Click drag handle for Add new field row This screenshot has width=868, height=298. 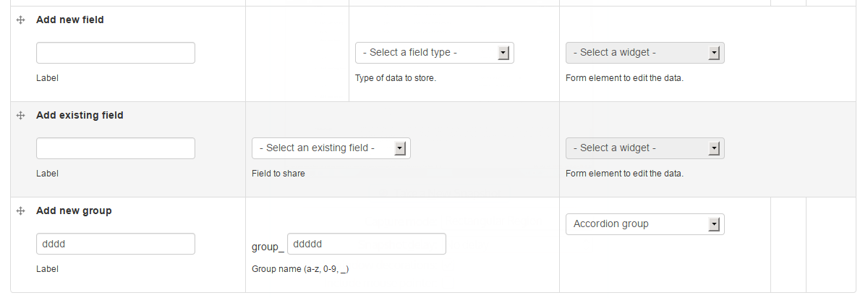21,20
